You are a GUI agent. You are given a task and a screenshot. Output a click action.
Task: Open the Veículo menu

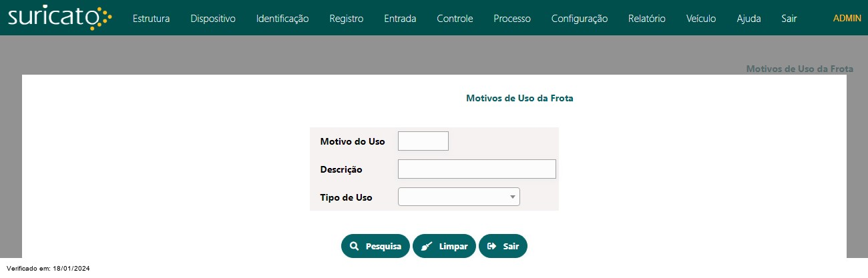coord(701,19)
